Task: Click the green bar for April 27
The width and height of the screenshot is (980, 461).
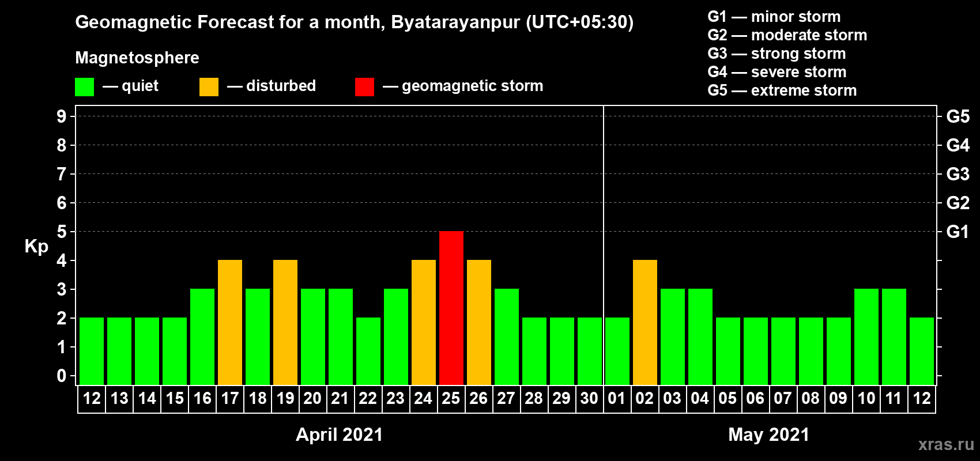Action: (x=507, y=337)
